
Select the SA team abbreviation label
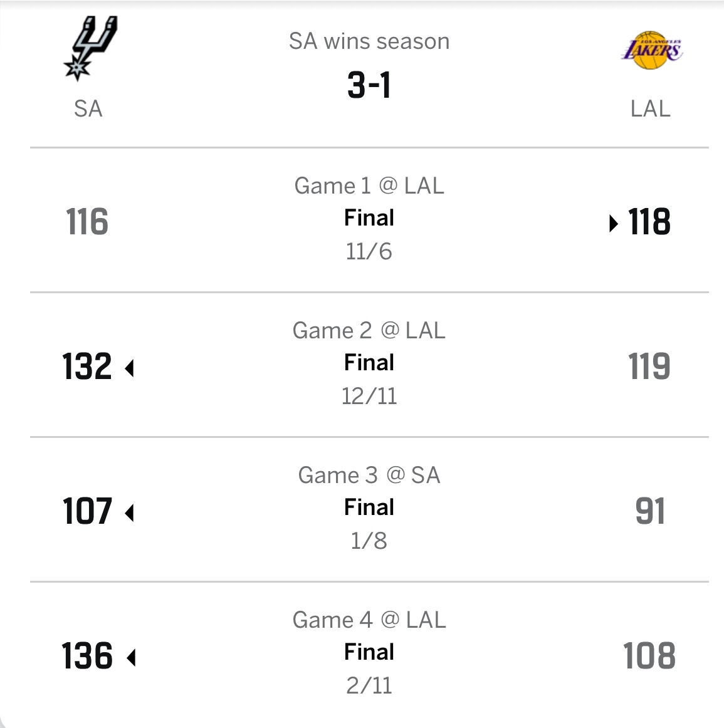88,109
